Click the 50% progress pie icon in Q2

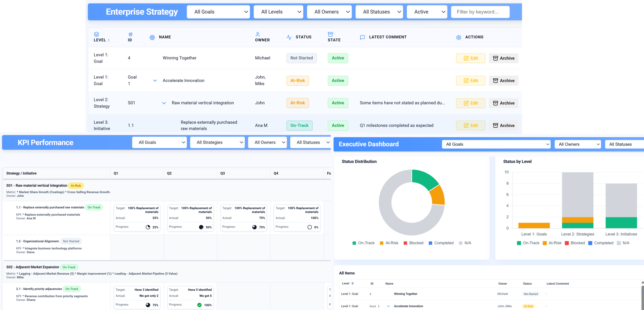pos(201,227)
